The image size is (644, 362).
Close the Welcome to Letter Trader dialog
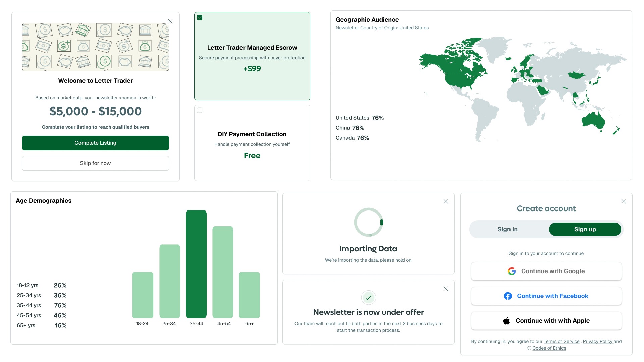(170, 21)
